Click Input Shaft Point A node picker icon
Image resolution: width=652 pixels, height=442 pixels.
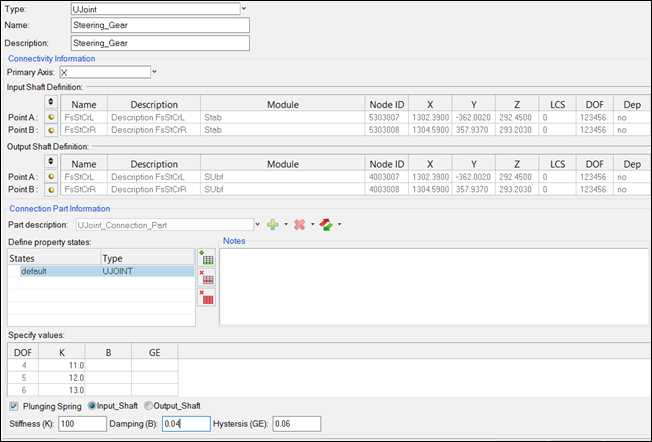50,118
